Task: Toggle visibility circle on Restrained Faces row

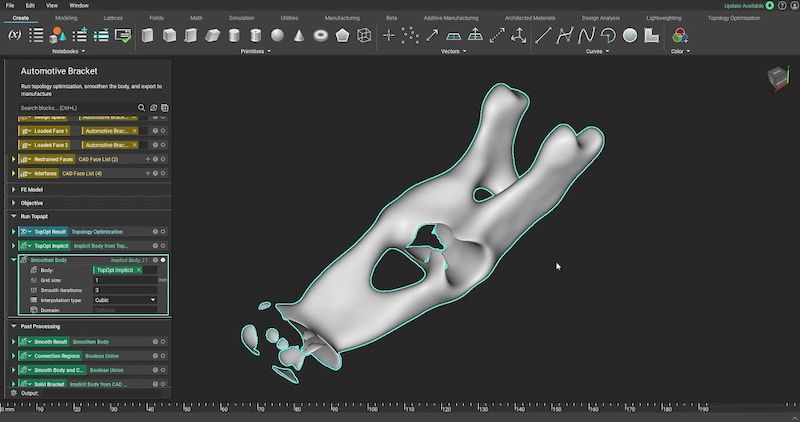Action: point(163,159)
